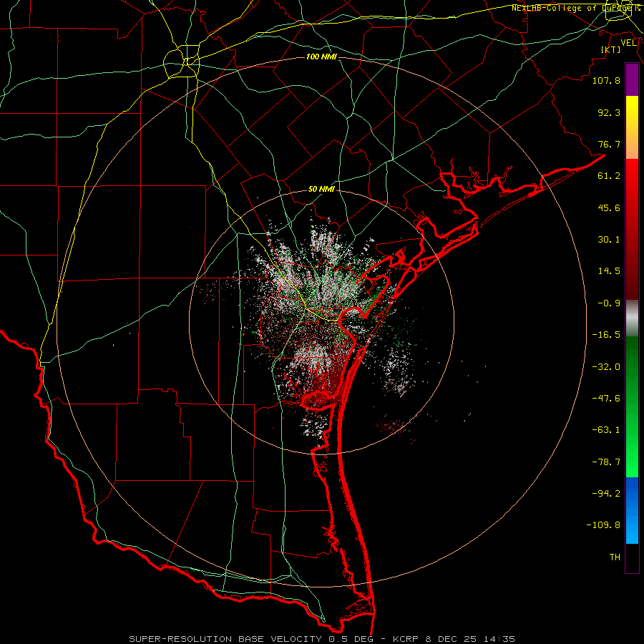This screenshot has width=644, height=644.
Task: Pick the blue segment of velocity color bar
Action: (632, 510)
